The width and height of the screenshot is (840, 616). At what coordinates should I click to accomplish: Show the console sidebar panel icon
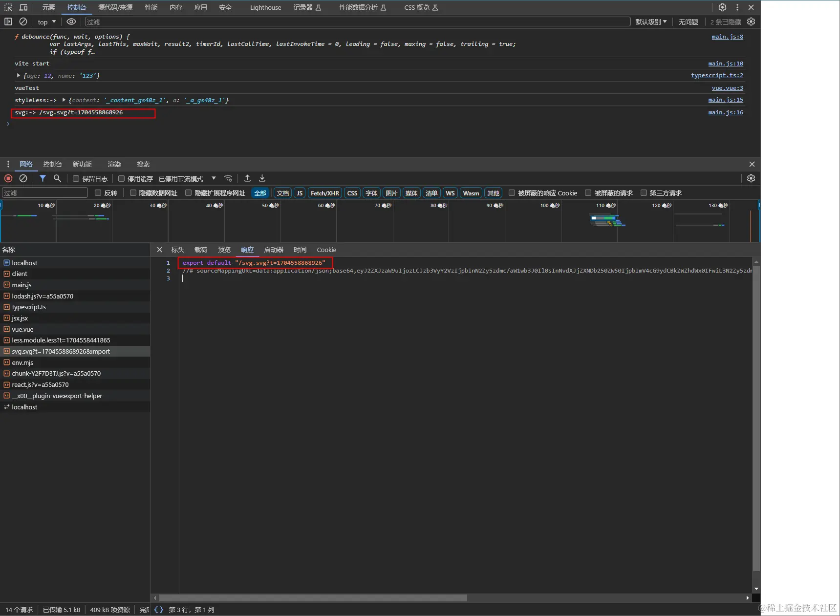click(x=8, y=21)
